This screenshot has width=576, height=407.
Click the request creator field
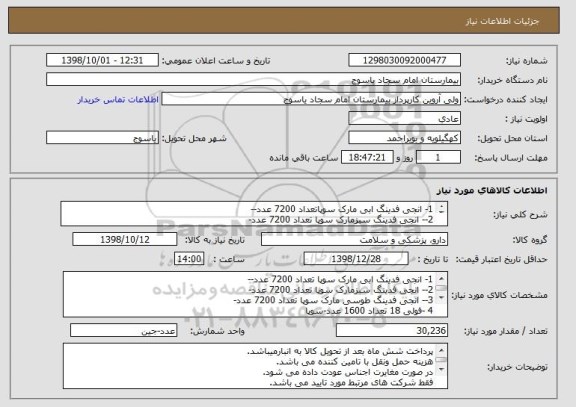coord(311,99)
